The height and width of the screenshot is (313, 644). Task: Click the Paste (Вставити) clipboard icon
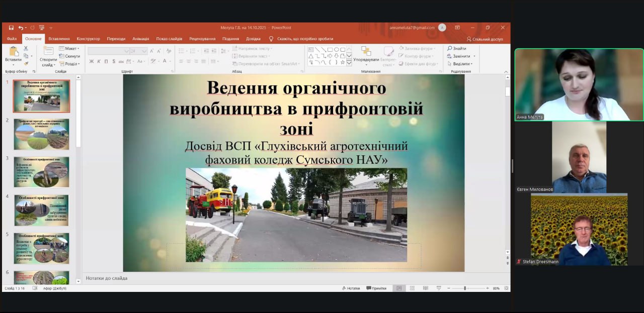(13, 52)
